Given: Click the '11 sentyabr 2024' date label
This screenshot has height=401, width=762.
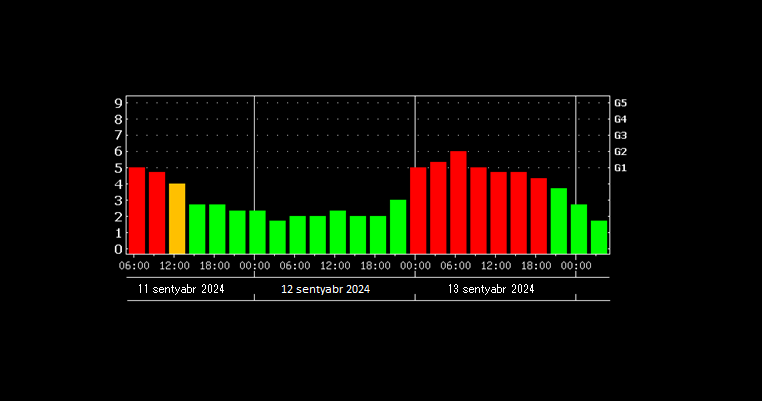Looking at the screenshot, I should coord(181,289).
